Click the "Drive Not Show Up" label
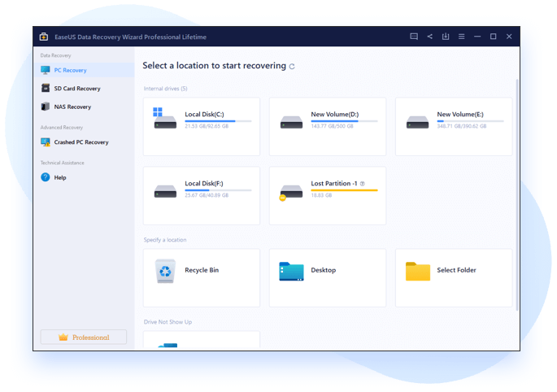The image size is (557, 392). [x=168, y=322]
